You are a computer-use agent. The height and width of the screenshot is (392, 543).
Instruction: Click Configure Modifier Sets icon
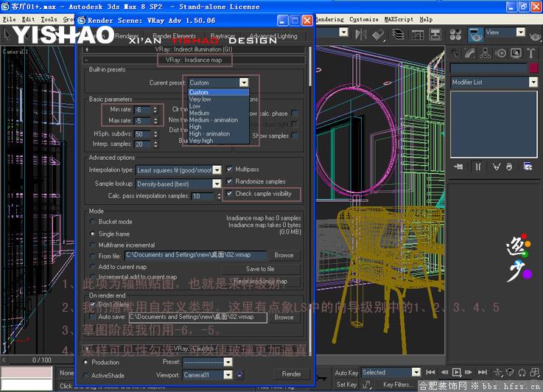528,167
